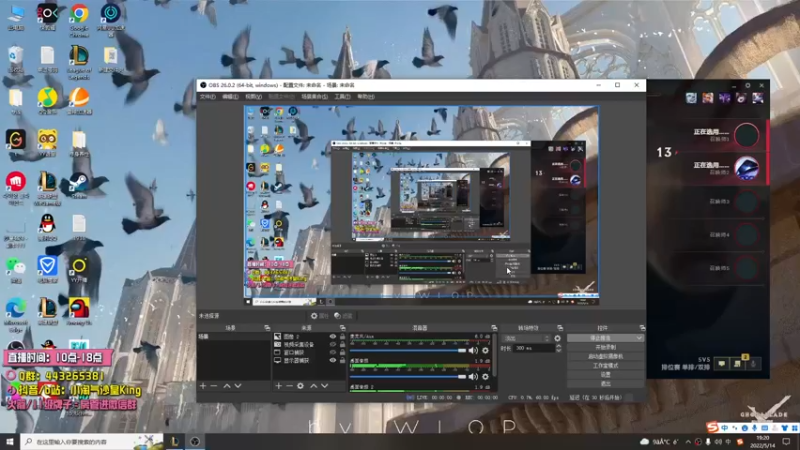800x450 pixels.
Task: Pop out the 混音器 dock panel icon
Action: [x=494, y=328]
